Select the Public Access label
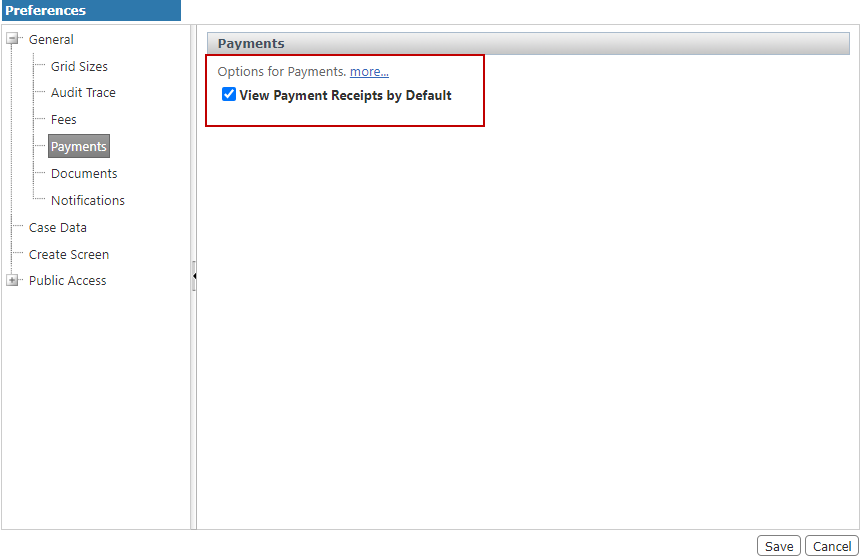Image resolution: width=861 pixels, height=556 pixels. point(68,280)
